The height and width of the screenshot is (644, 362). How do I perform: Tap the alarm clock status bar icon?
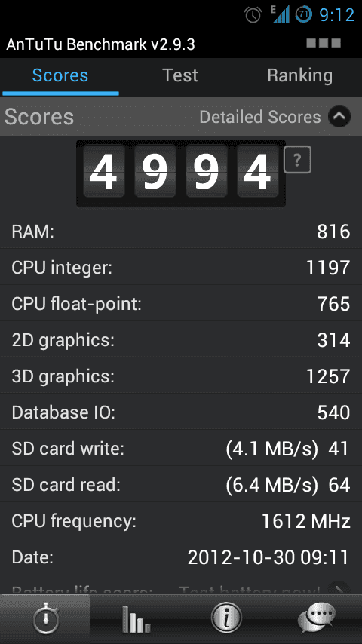[x=253, y=15]
